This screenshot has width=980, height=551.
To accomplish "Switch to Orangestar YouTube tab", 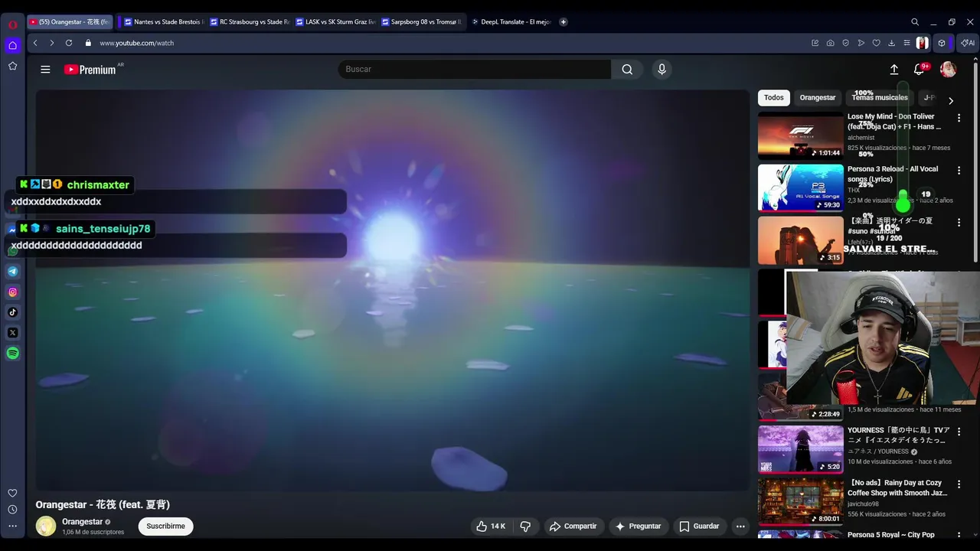I will 70,21.
